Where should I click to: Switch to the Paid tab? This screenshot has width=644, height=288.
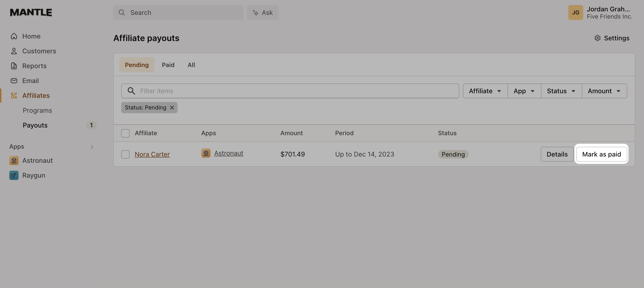click(x=168, y=65)
